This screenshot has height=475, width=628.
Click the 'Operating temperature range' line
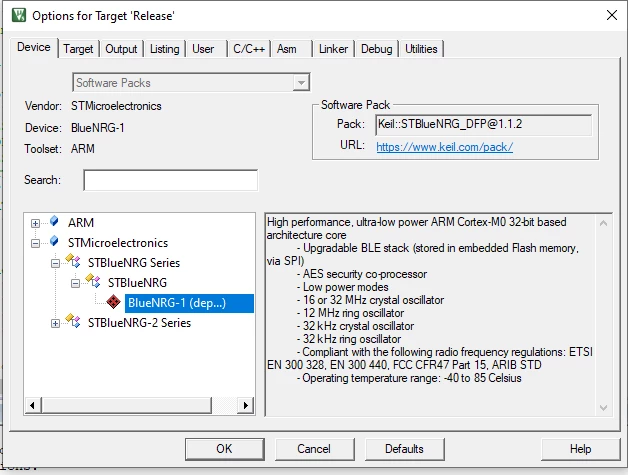pos(409,378)
